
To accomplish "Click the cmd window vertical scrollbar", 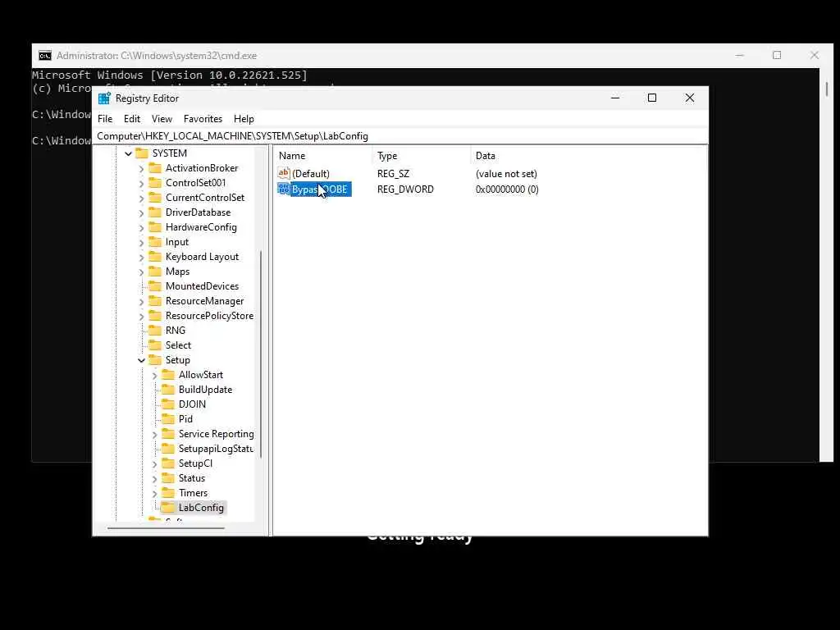I will pos(827,89).
